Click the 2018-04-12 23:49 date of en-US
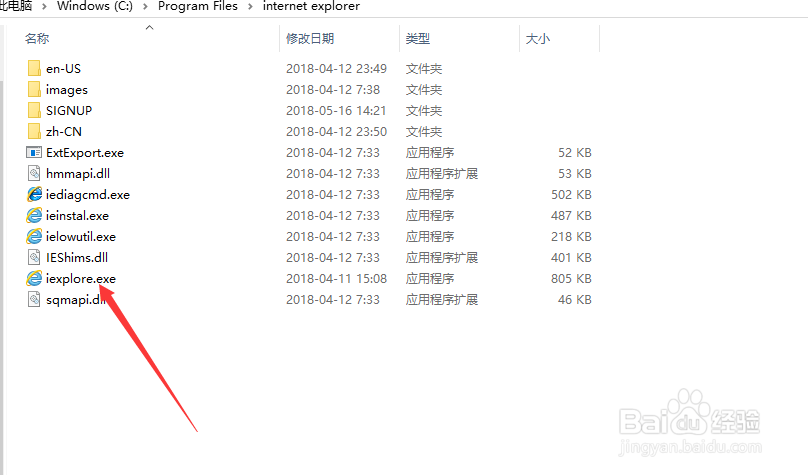The image size is (808, 475). 336,69
